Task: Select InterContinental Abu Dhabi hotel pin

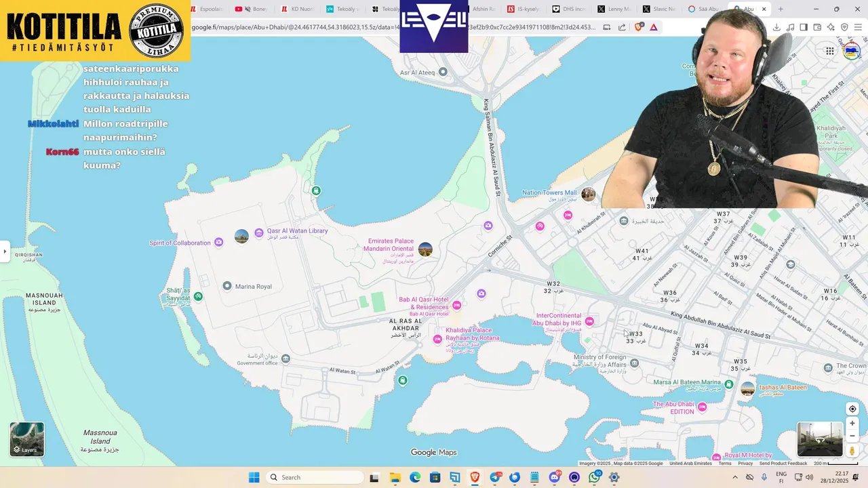Action: tap(589, 321)
